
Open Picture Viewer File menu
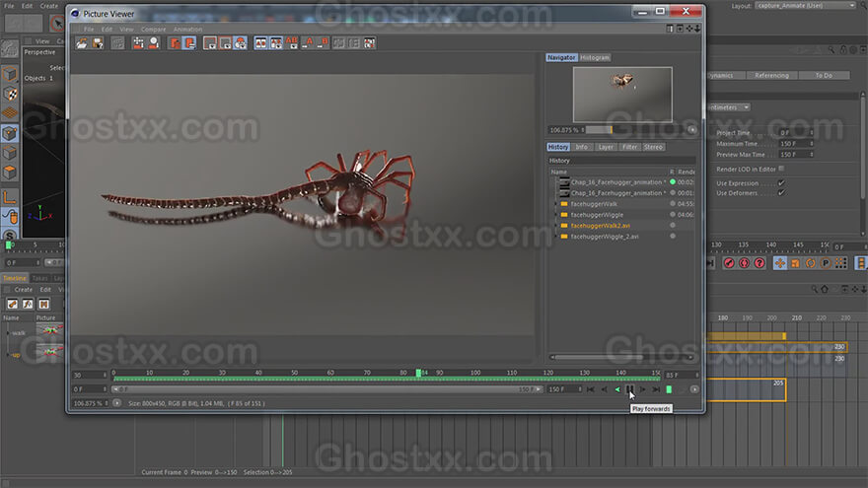click(89, 30)
